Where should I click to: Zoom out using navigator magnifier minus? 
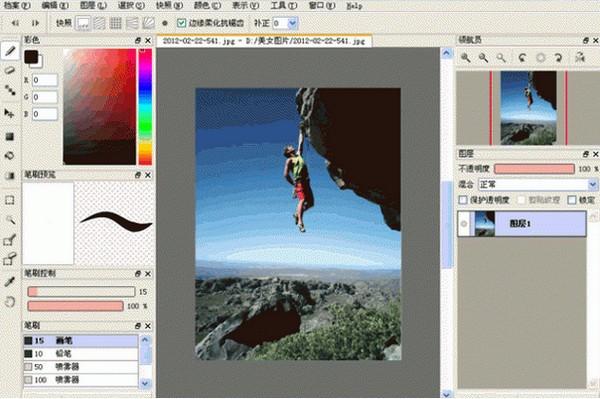point(484,58)
